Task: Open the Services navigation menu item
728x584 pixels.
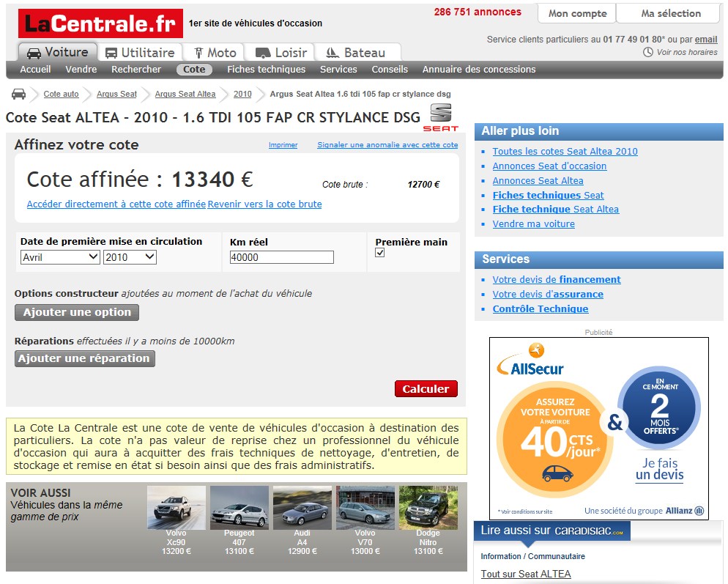Action: pos(338,69)
